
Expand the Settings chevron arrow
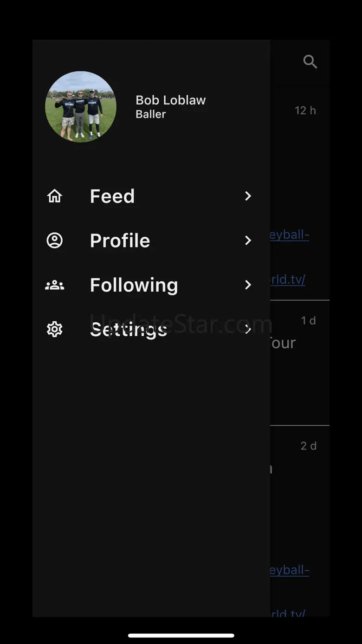point(248,329)
